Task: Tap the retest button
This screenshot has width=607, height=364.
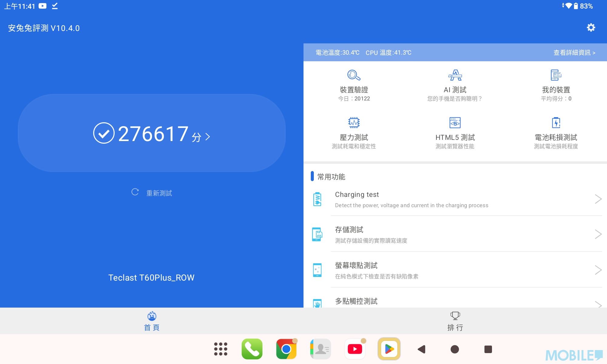Action: pos(152,193)
